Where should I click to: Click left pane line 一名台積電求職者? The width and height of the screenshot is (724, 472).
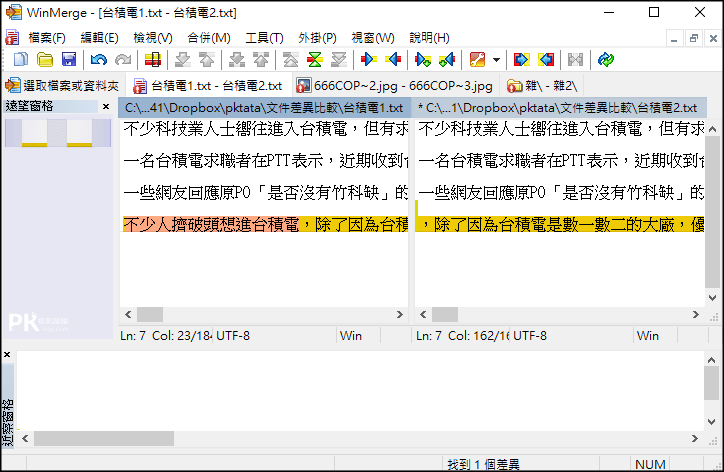[265, 161]
